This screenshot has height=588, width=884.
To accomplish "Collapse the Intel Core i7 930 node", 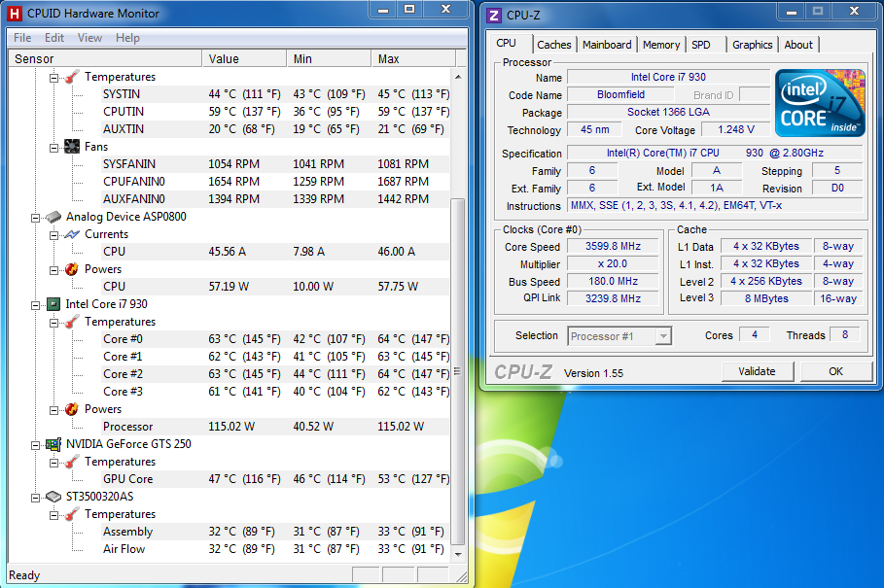I will pyautogui.click(x=36, y=305).
